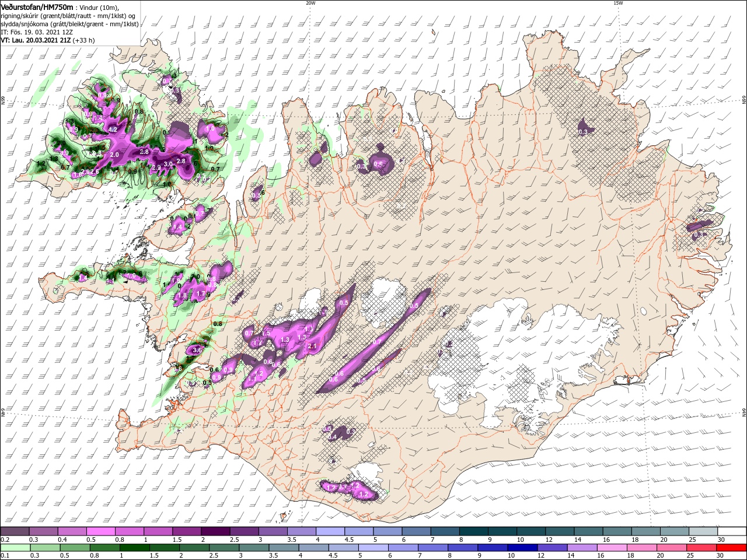Pick the darkest green swatch between 1 and 1.5
Screen dimensions: 747x560
click(x=134, y=548)
